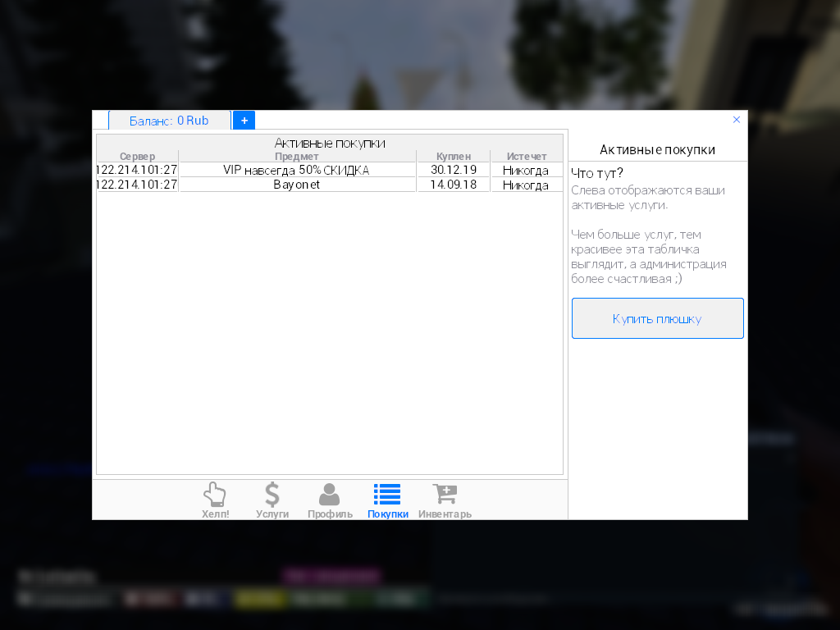Click the Куплен column header

[x=453, y=157]
